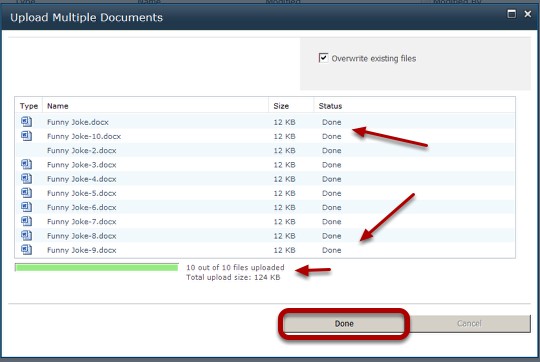Click the 'Total upload size: 124 KB' text
540x362 pixels.
coord(233,277)
